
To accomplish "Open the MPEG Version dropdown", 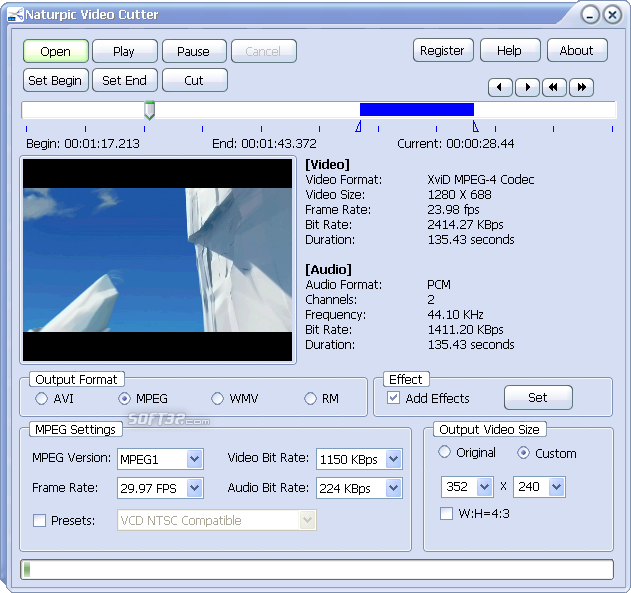I will [194, 459].
